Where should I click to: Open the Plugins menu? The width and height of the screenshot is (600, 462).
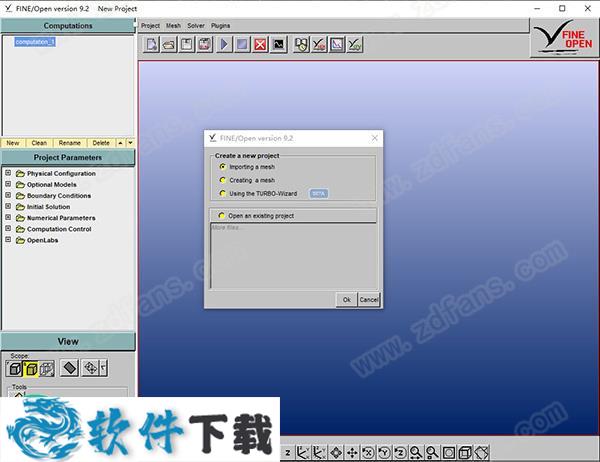[x=220, y=26]
